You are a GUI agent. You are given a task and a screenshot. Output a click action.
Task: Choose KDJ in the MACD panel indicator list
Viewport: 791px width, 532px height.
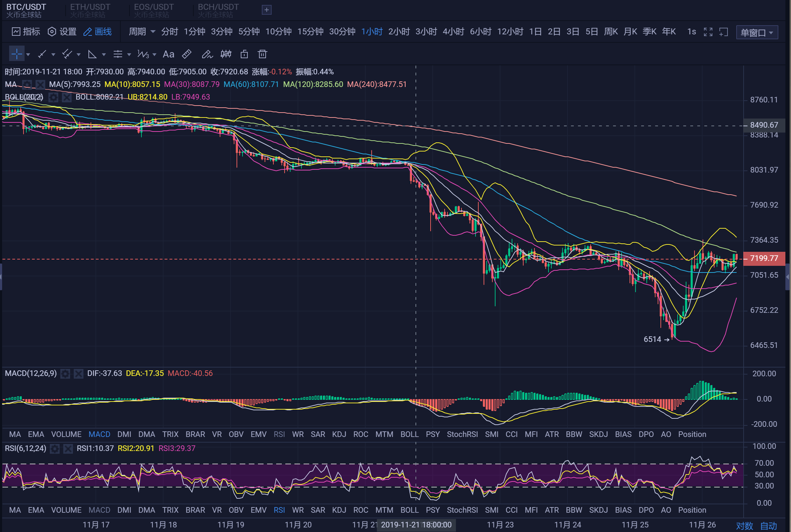(339, 434)
